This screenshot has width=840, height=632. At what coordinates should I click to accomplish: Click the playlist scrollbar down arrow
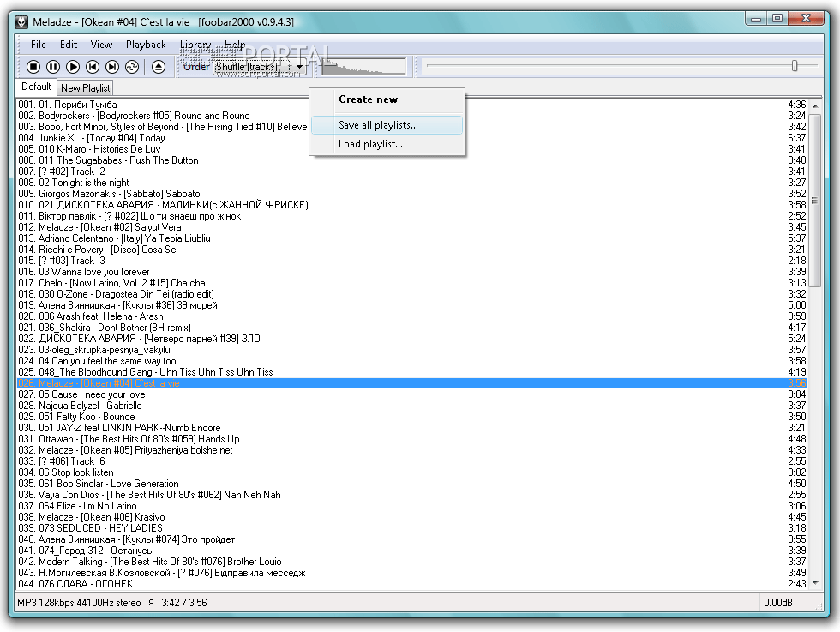coord(815,582)
